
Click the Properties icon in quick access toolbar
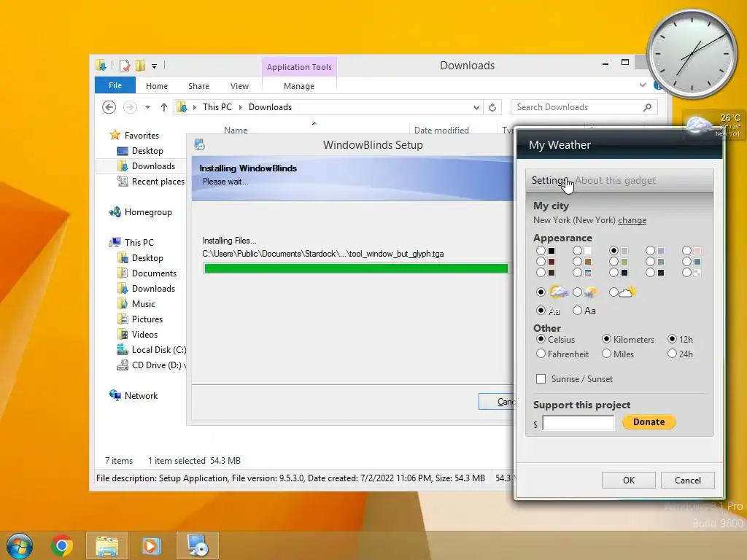pyautogui.click(x=125, y=65)
